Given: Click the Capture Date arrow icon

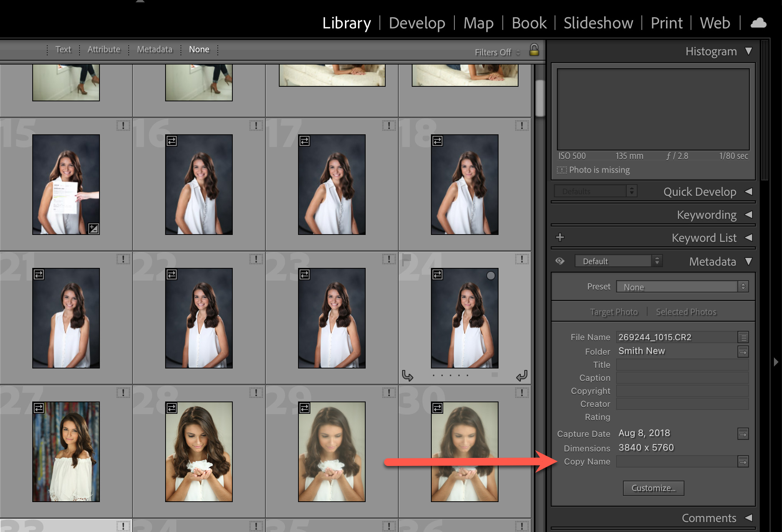Looking at the screenshot, I should (x=743, y=434).
